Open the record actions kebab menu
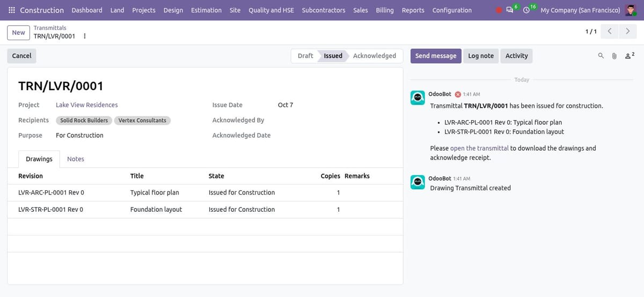 [85, 36]
